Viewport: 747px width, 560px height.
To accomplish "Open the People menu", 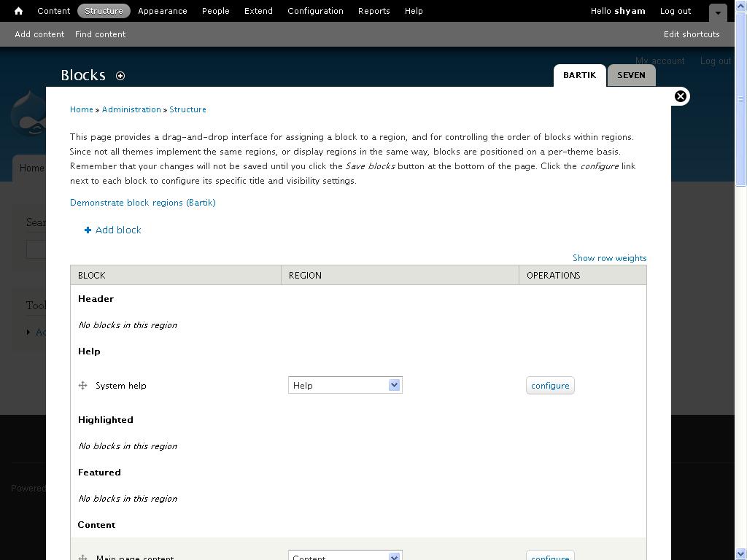I will pyautogui.click(x=216, y=11).
